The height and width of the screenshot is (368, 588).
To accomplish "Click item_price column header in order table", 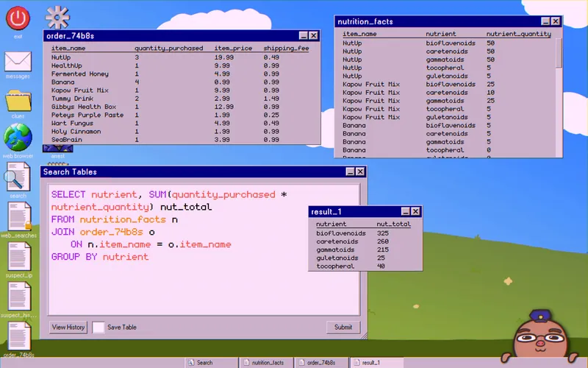I will 233,48.
